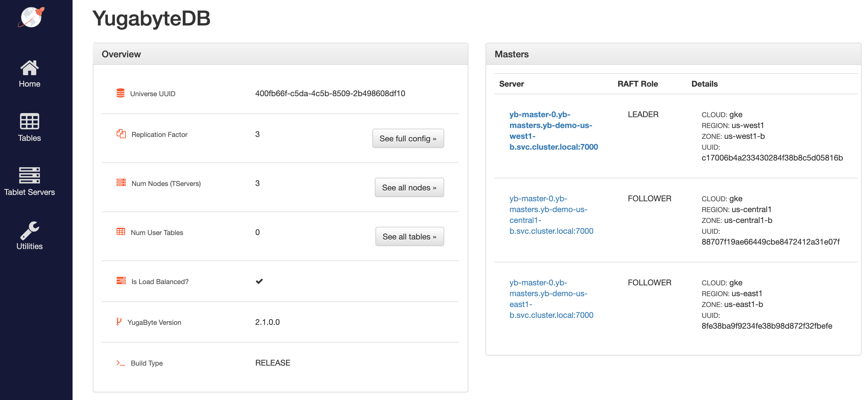Open the Tablet Servers stack icon
Image resolution: width=868 pixels, height=400 pixels.
tap(30, 175)
